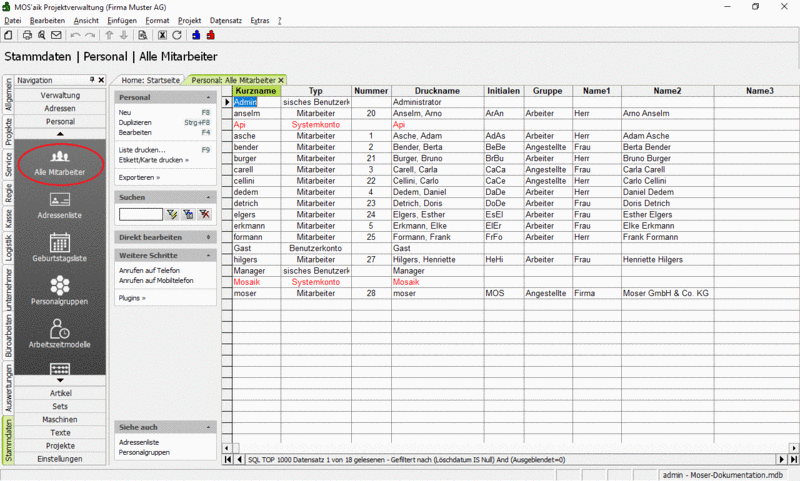This screenshot has height=481, width=800.
Task: Open Geburtstagsliste calendar icon
Action: pos(60,248)
